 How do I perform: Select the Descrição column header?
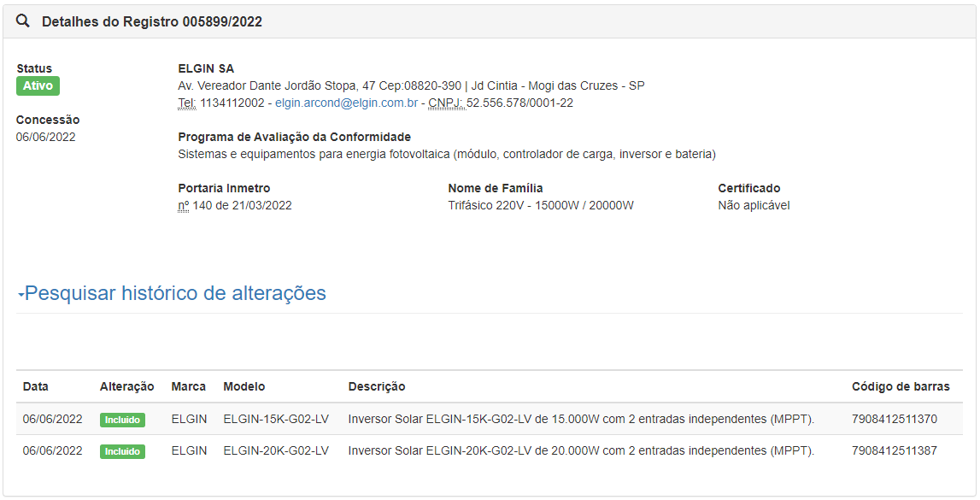pos(377,387)
